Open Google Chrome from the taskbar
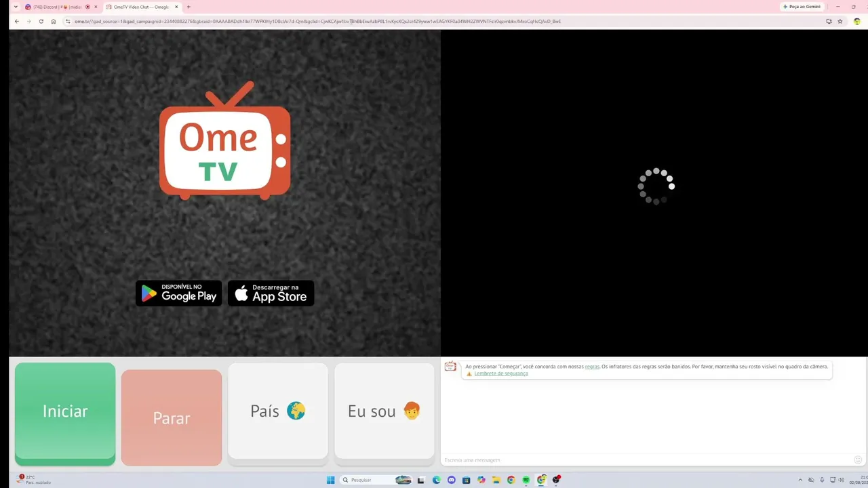This screenshot has width=868, height=488. click(x=511, y=480)
